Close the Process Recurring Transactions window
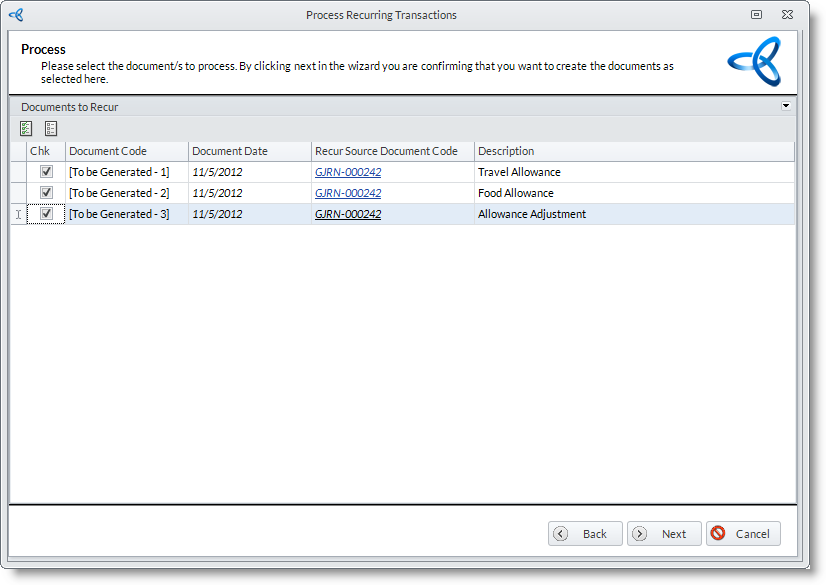Image resolution: width=826 pixels, height=585 pixels. [x=789, y=15]
